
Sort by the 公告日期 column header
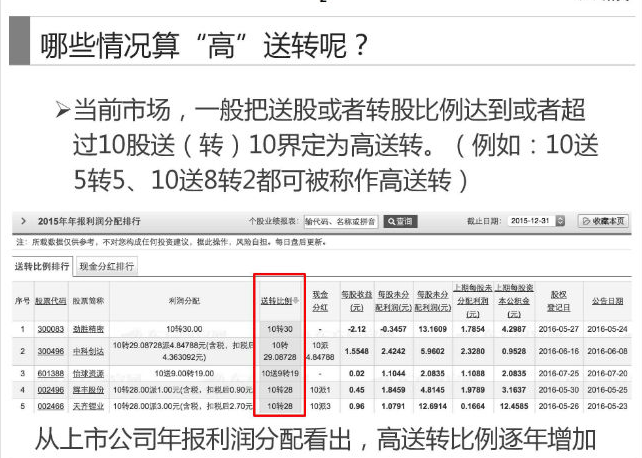[x=607, y=301]
